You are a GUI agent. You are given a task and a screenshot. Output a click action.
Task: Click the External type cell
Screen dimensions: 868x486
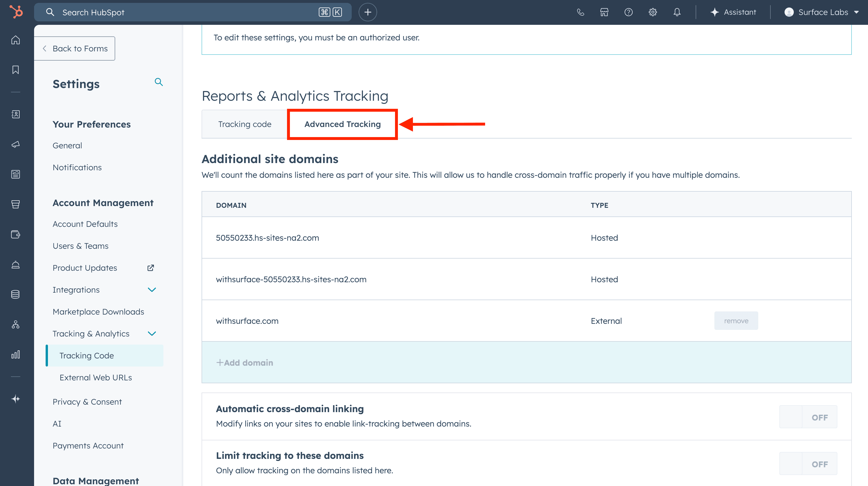[606, 321]
